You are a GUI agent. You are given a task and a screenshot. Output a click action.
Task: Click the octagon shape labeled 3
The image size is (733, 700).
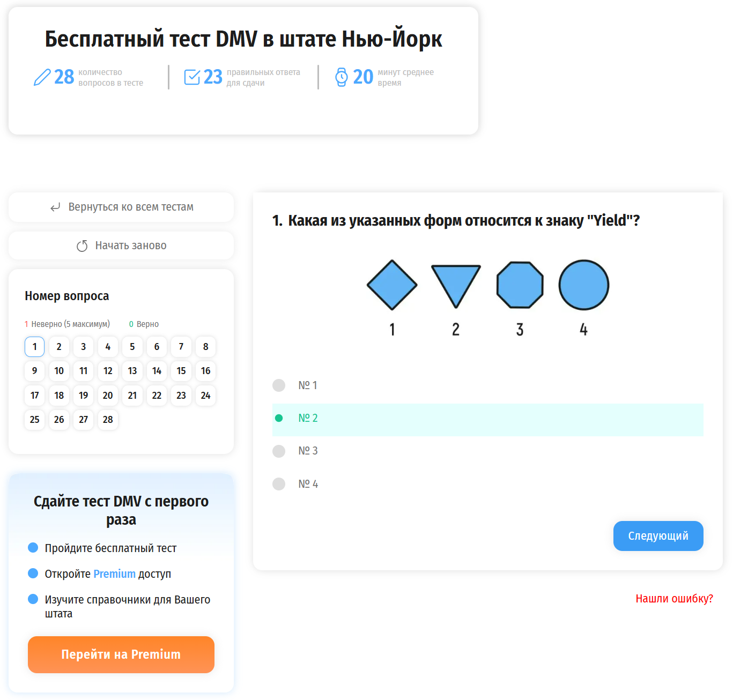[x=520, y=285]
